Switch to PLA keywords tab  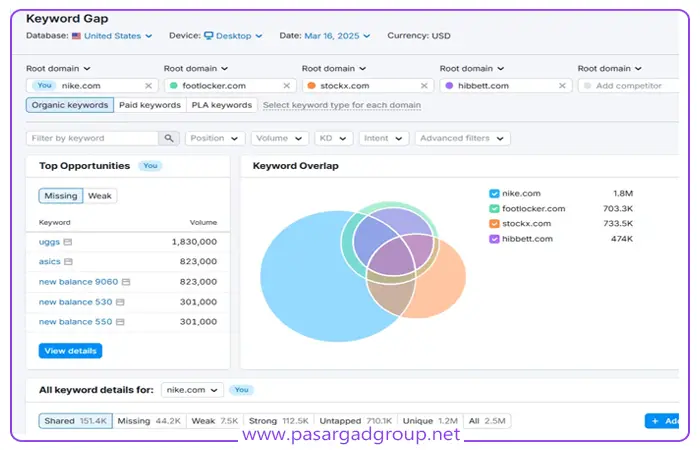(x=221, y=105)
